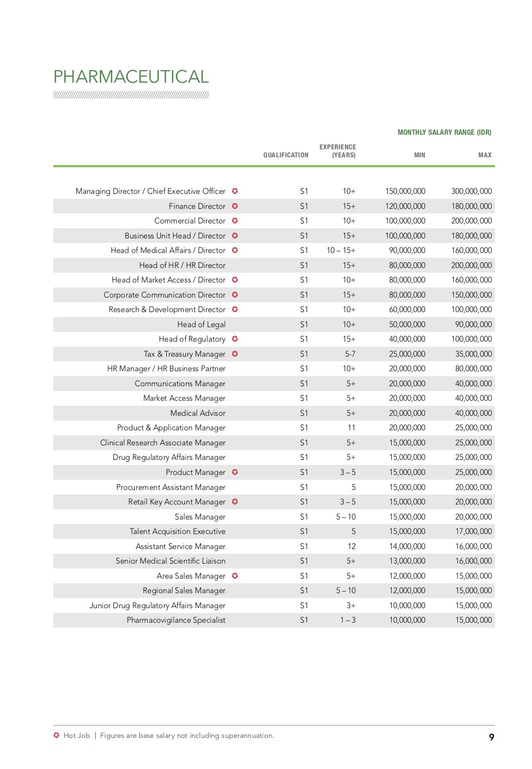532x769 pixels.
Task: Select the Head of Legal row title
Action: pyautogui.click(x=201, y=324)
